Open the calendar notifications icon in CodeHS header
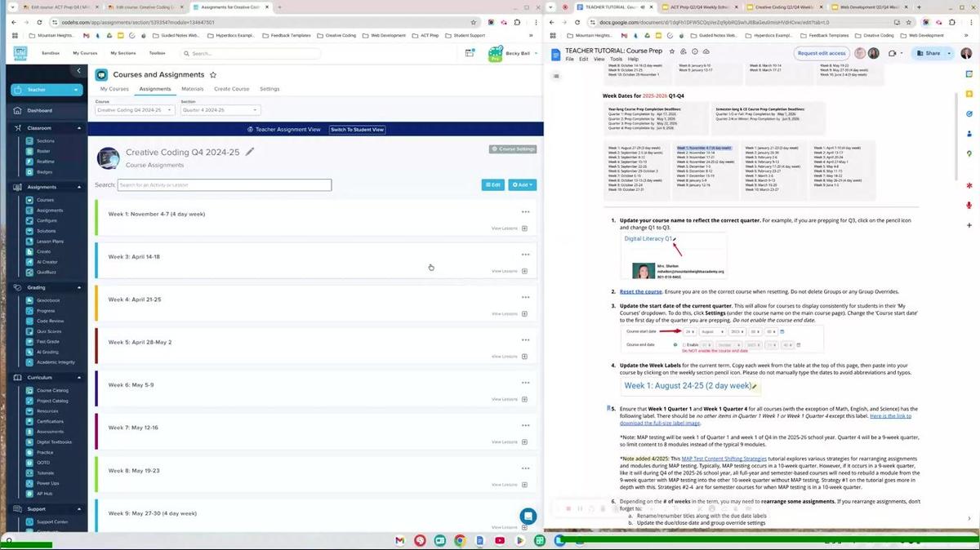Viewport: 980px width, 550px height. pos(470,53)
